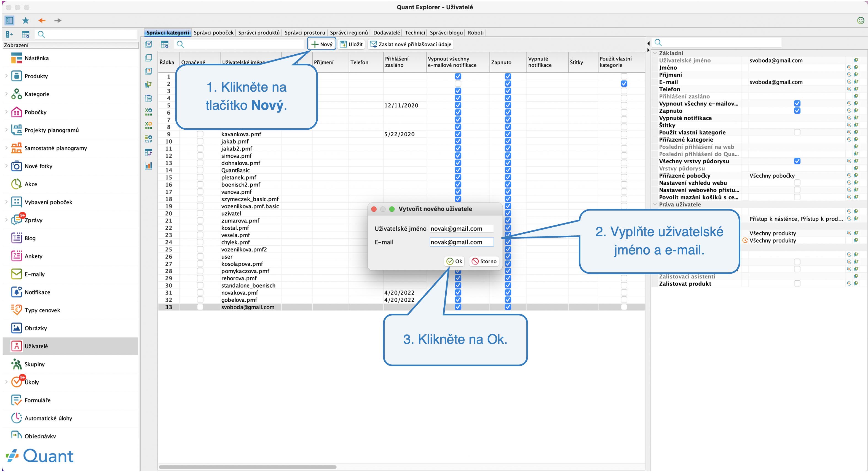Switch to Dodavatelé tab
Image resolution: width=868 pixels, height=473 pixels.
tap(387, 33)
